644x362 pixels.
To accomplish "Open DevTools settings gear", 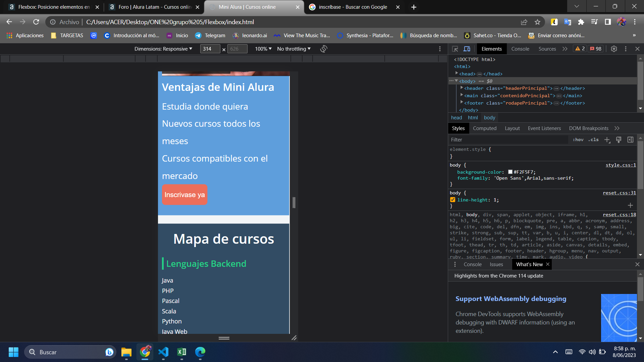I will point(614,49).
